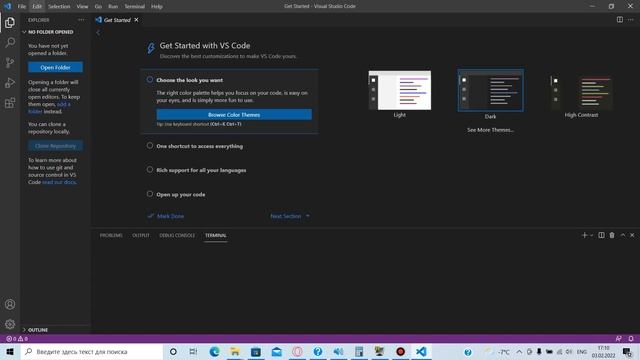The width and height of the screenshot is (640, 360).
Task: Open the Go menu
Action: click(98, 7)
